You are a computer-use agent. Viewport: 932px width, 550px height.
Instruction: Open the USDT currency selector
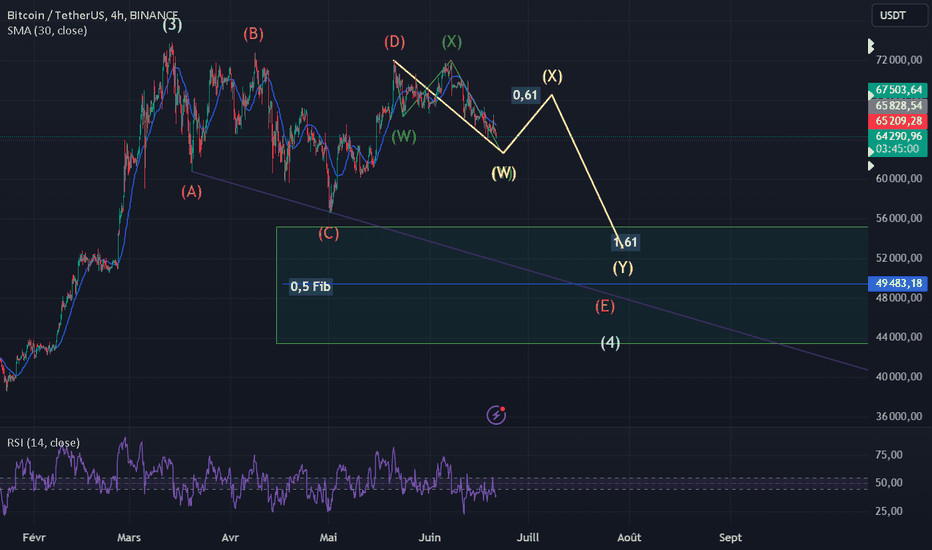pyautogui.click(x=899, y=15)
